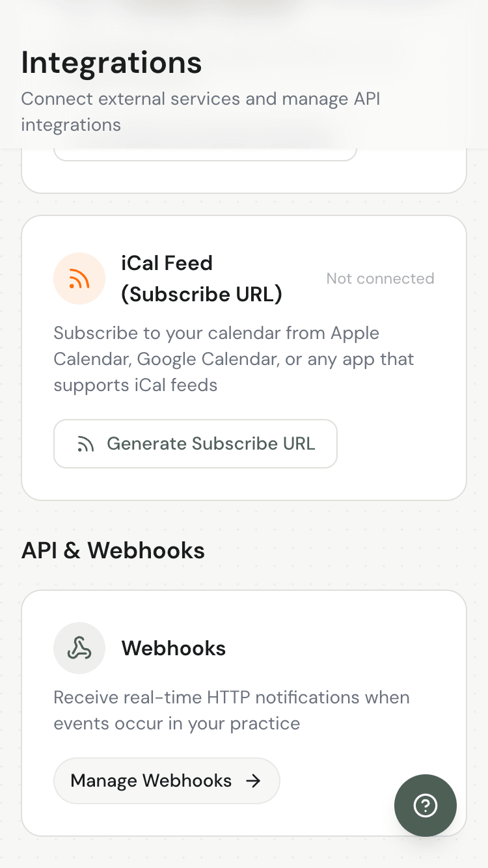The width and height of the screenshot is (488, 868).
Task: Click the Integrations page title
Action: pyautogui.click(x=111, y=62)
